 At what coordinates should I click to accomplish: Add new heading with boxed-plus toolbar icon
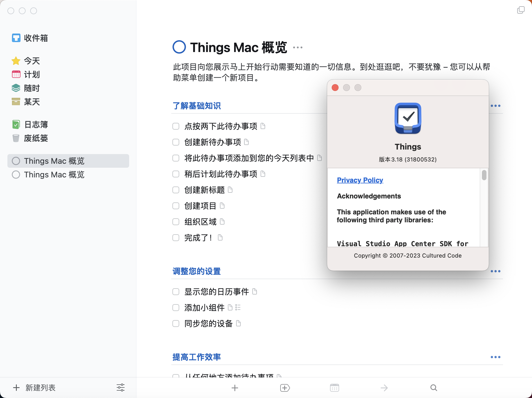(x=285, y=388)
